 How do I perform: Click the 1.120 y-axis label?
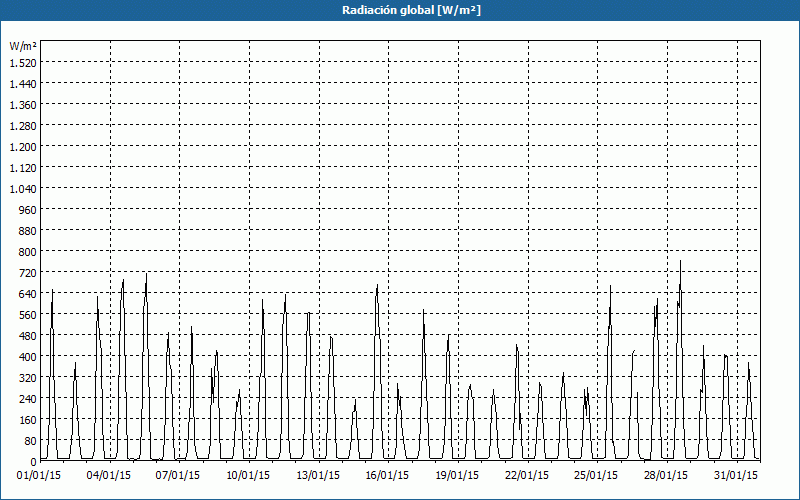click(23, 168)
